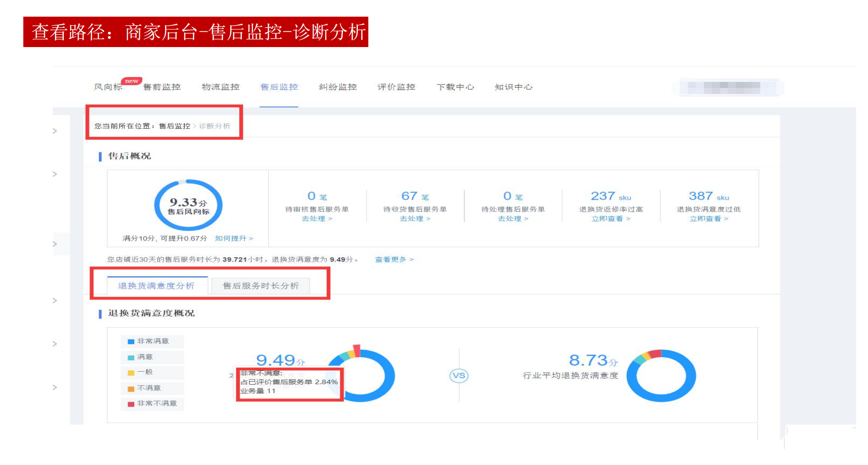
Task: Switch to 物流监控 tab
Action: pyautogui.click(x=220, y=87)
